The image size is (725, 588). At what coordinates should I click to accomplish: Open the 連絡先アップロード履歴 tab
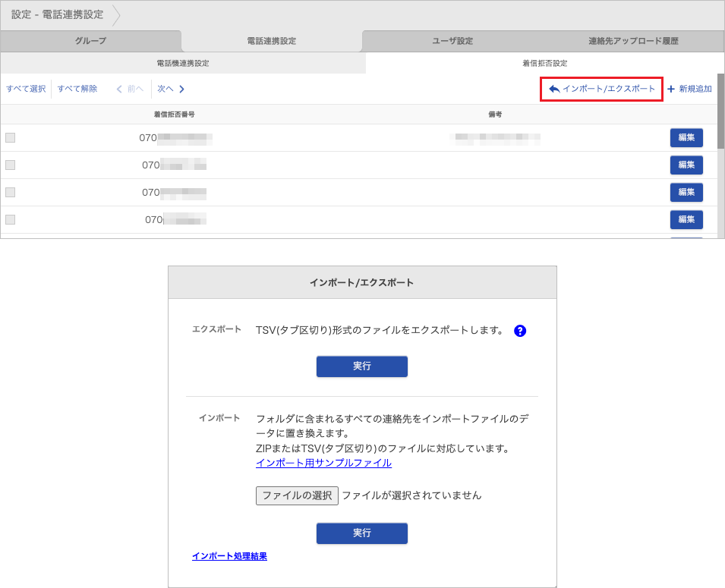pyautogui.click(x=633, y=41)
